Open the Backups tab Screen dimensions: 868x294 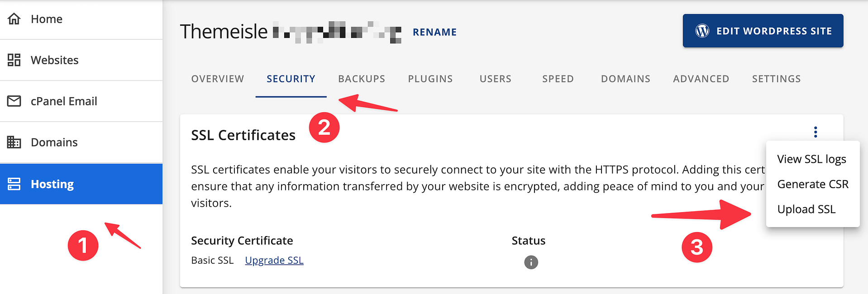point(361,79)
